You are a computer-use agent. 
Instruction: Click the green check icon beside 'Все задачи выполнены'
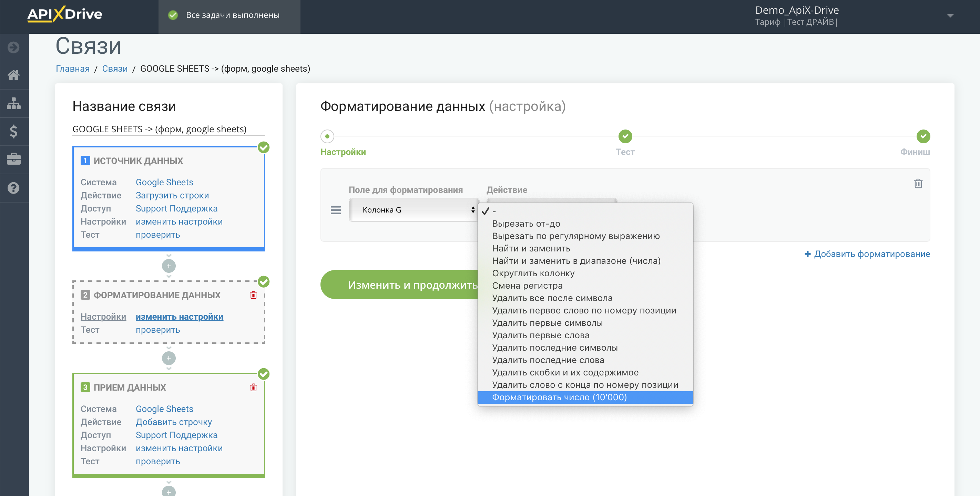click(173, 15)
